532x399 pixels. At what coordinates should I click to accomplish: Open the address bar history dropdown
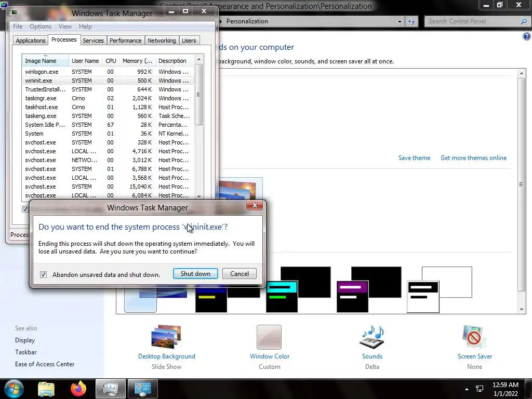click(x=400, y=21)
